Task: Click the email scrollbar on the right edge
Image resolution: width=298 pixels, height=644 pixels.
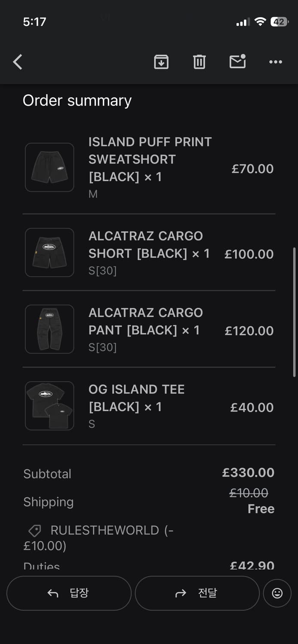Action: (x=294, y=312)
